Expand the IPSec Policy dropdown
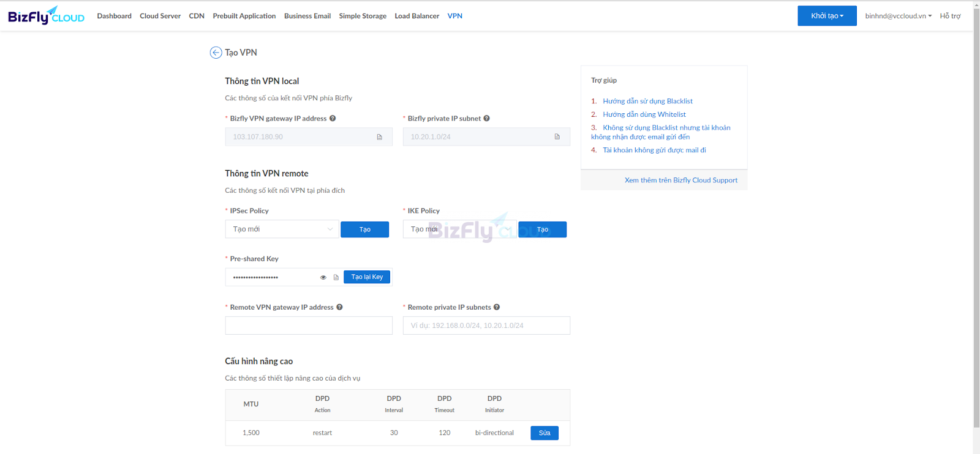Screen dimensions: 980x454 tap(282, 229)
